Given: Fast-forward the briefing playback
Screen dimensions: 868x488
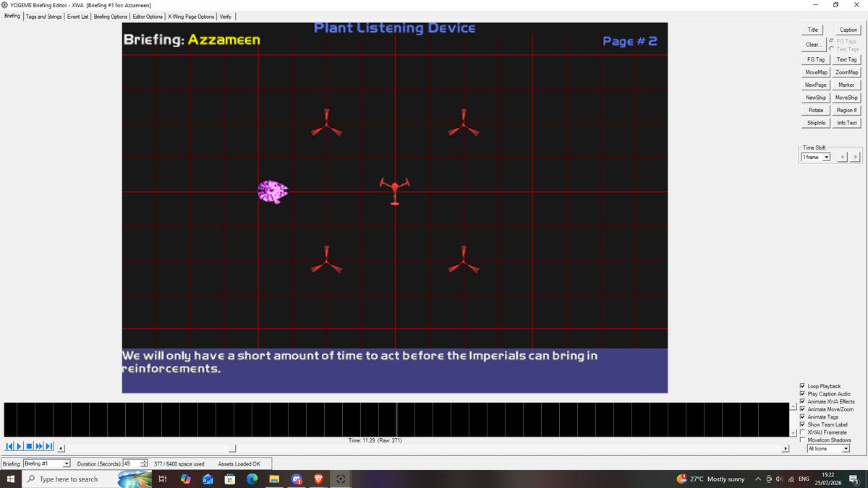Looking at the screenshot, I should (39, 446).
